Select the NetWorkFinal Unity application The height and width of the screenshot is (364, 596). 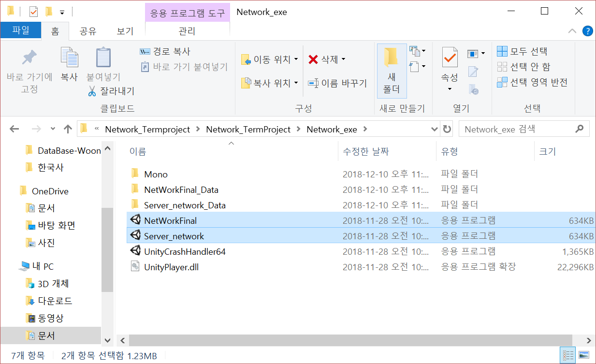[360, 220]
